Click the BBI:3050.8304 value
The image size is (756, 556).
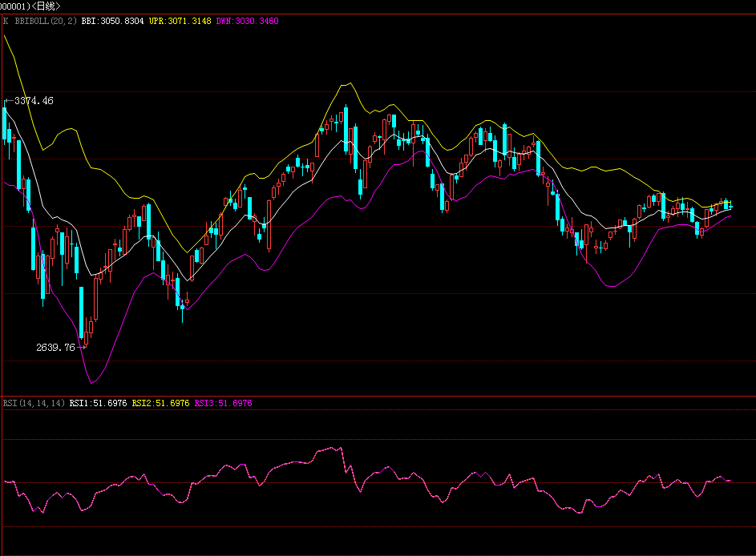click(x=112, y=21)
